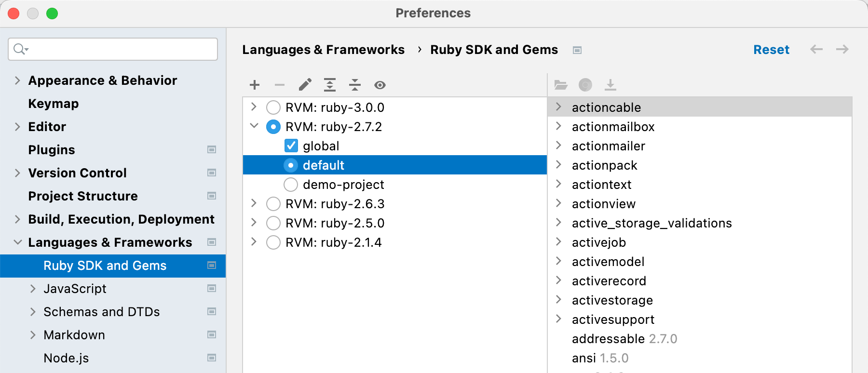
Task: Select RVM: ruby-2.6.3 radio button
Action: 273,204
